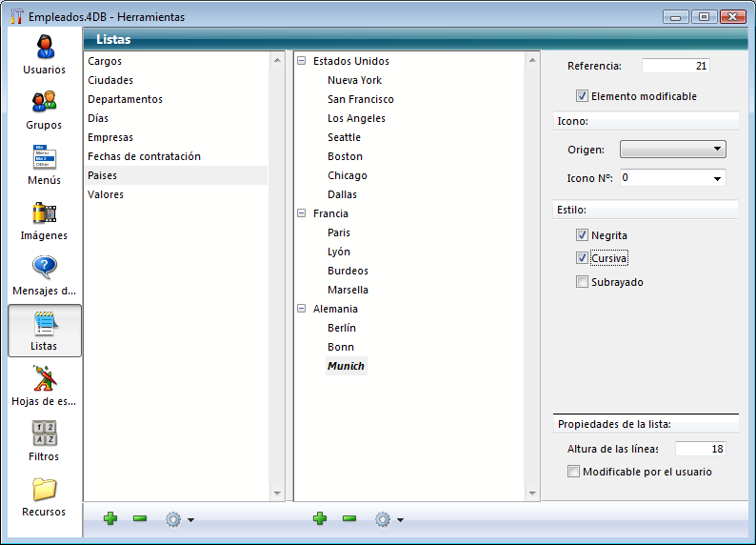Viewport: 756px width, 545px height.
Task: Select Fechas de contratación list
Action: click(144, 156)
